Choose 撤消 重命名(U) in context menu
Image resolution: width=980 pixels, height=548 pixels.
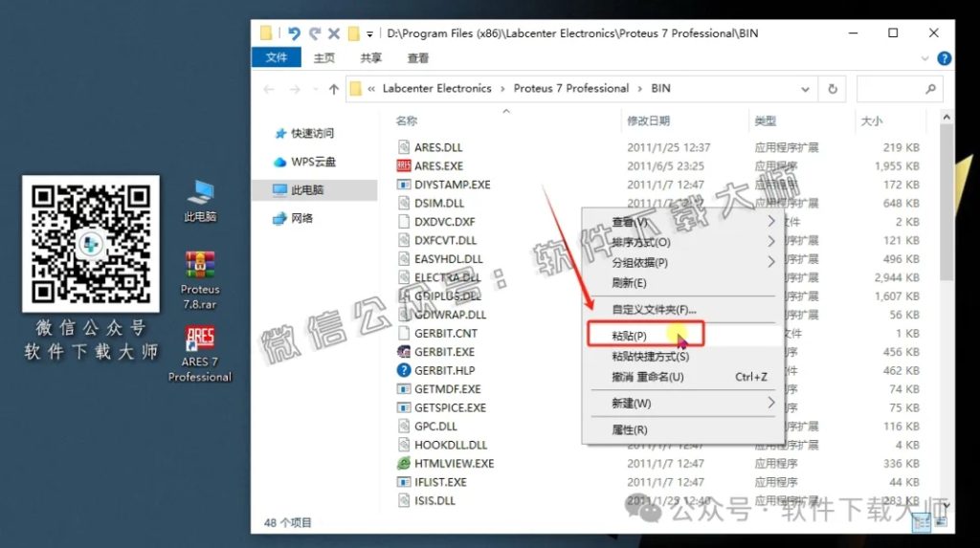(683, 377)
